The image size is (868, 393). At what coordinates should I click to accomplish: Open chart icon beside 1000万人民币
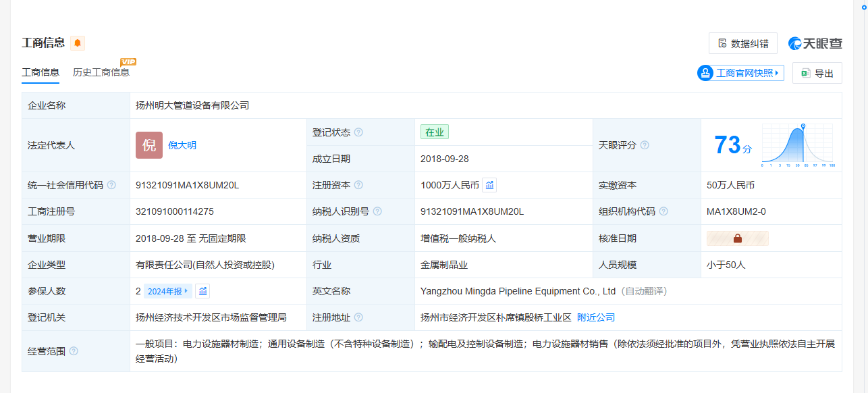(x=489, y=185)
